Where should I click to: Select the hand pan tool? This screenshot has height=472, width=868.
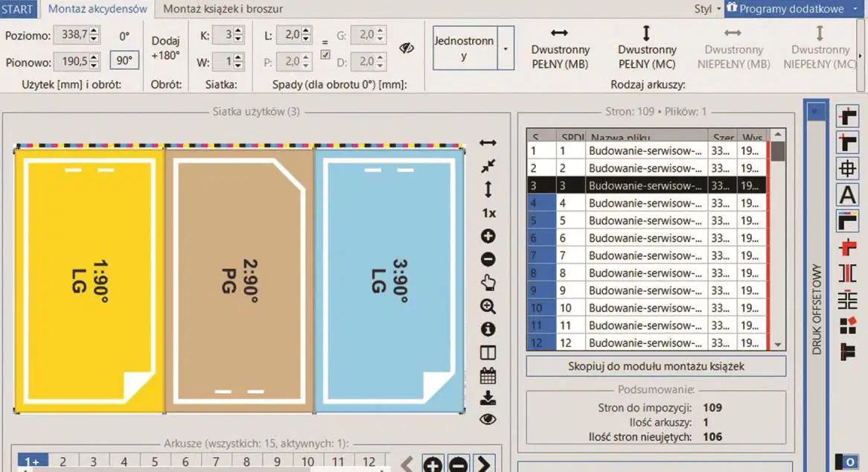click(488, 283)
